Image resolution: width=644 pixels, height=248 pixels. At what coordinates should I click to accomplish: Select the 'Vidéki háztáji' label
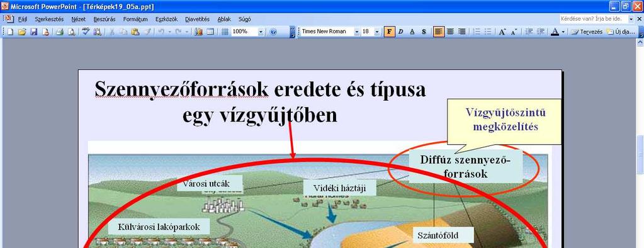coord(339,188)
